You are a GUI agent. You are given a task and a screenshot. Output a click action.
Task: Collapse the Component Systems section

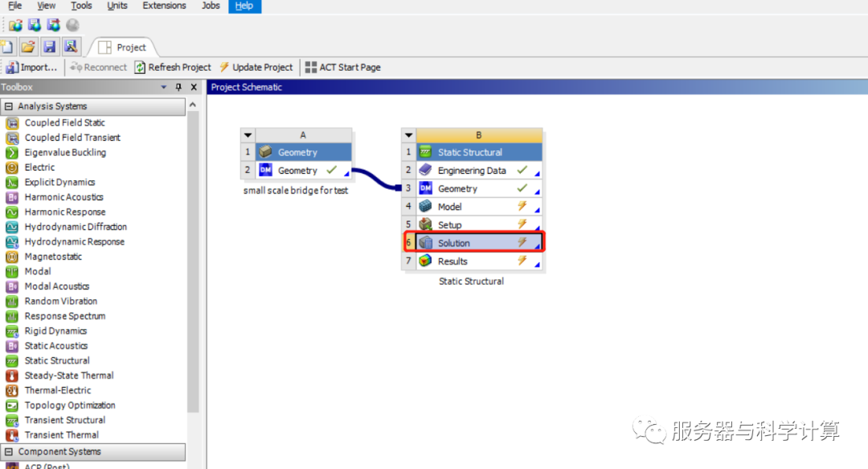point(8,452)
